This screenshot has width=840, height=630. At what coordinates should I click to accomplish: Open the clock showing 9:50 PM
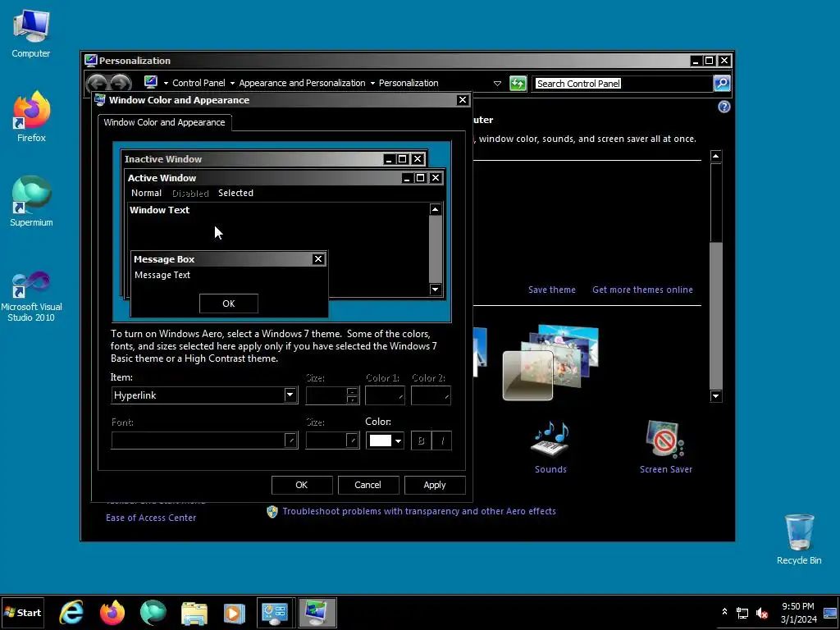pyautogui.click(x=798, y=612)
